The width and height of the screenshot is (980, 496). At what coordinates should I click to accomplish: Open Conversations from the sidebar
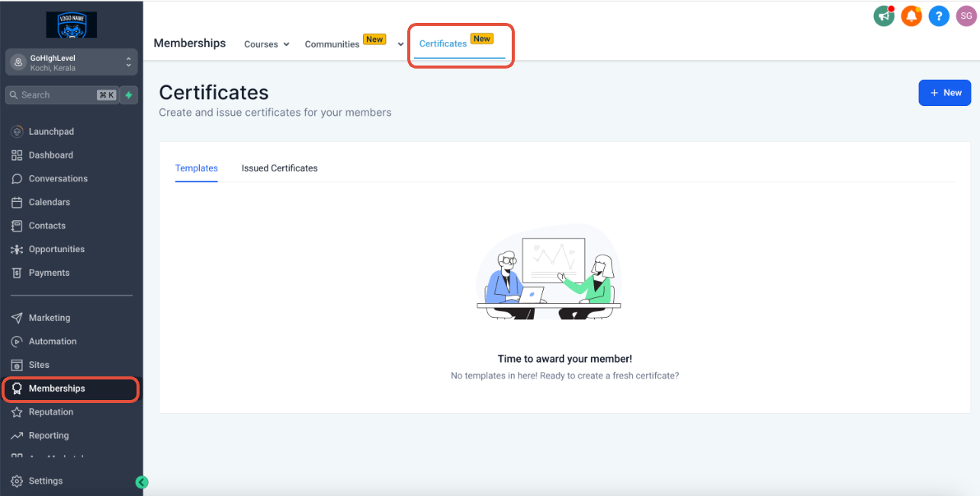(x=58, y=179)
